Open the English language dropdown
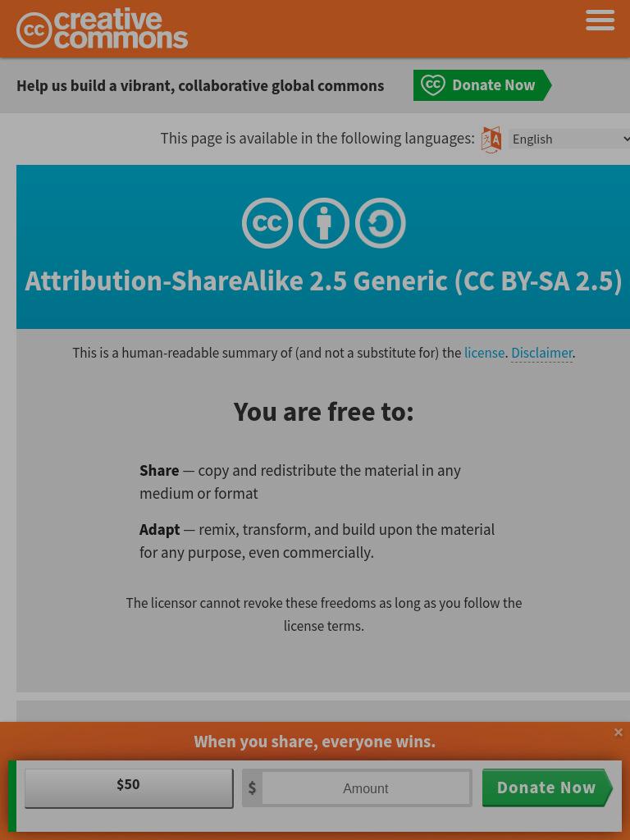Viewport: 630px width, 840px height. tap(570, 139)
